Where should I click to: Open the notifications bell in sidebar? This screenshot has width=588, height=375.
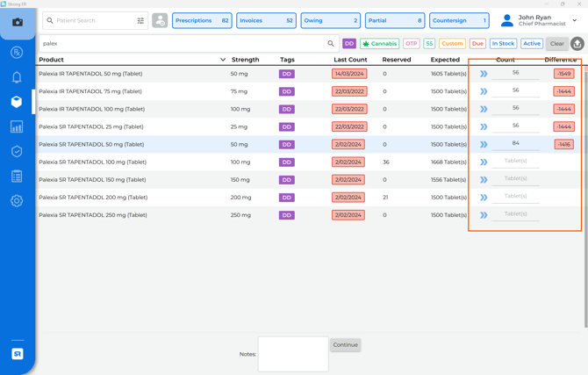(17, 77)
